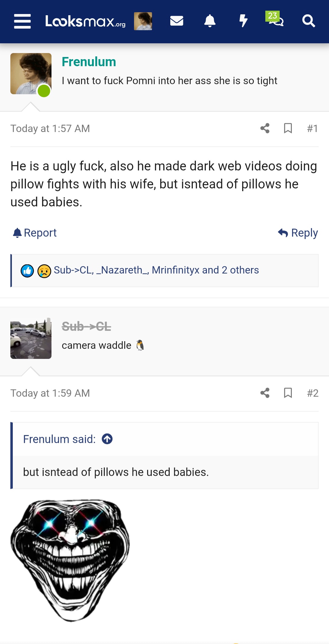Viewport: 329px width, 644px height.
Task: Go to Looksmax.org home logo
Action: pos(85,21)
